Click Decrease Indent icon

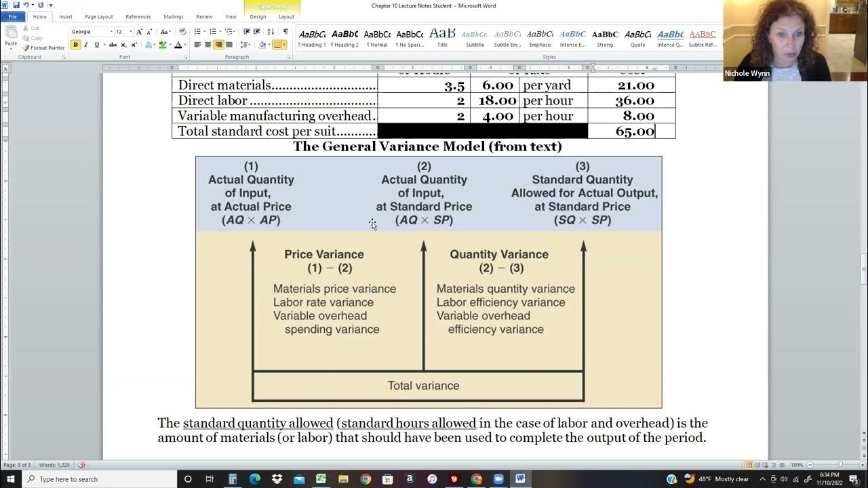tap(247, 32)
